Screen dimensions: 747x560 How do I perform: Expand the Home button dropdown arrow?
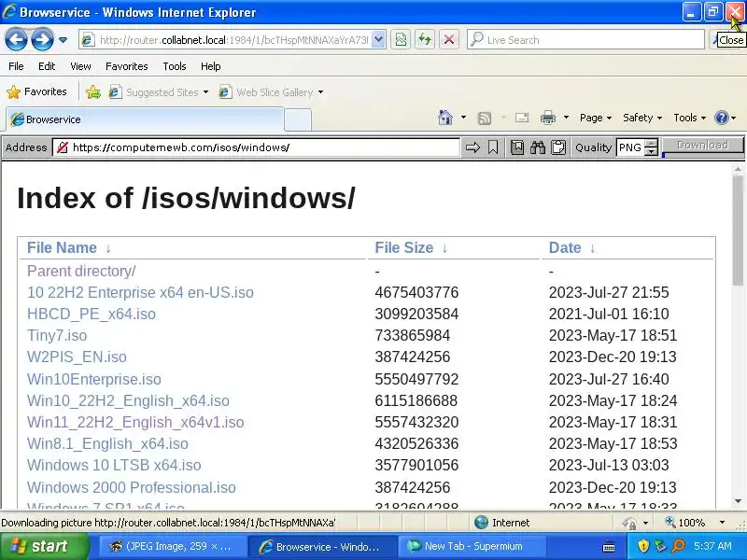[x=463, y=118]
